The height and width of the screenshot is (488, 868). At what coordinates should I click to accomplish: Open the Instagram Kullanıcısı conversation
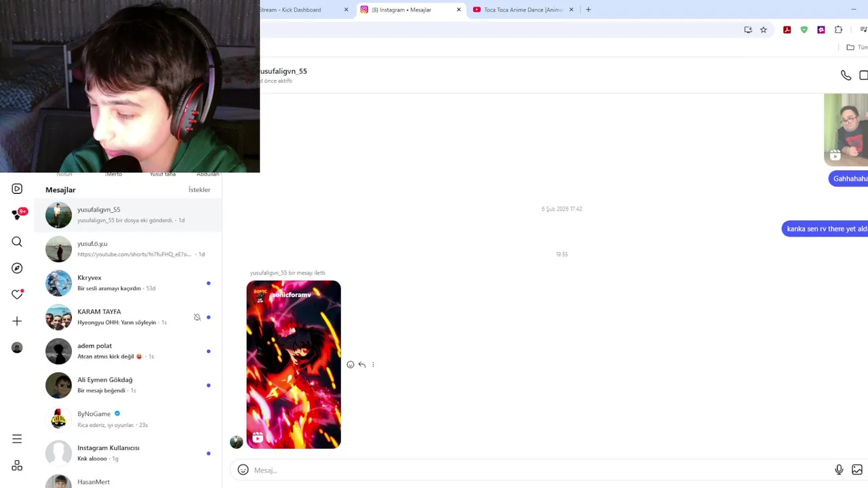pos(128,453)
